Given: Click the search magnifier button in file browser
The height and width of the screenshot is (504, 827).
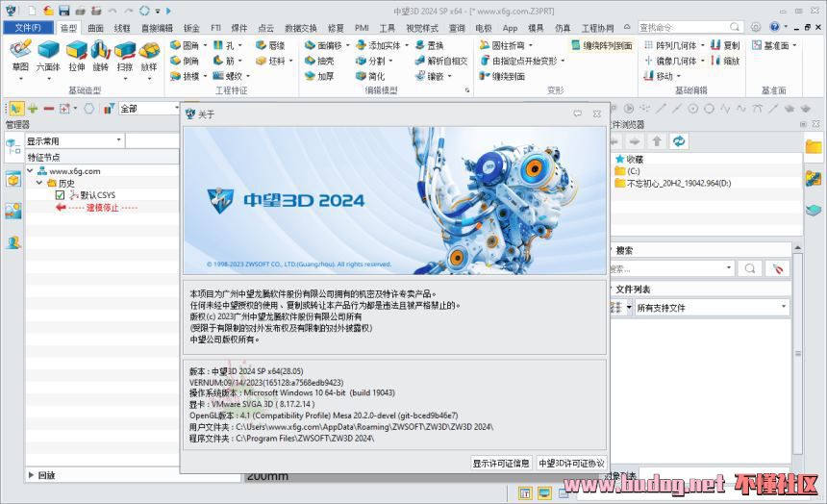Looking at the screenshot, I should click(x=750, y=268).
